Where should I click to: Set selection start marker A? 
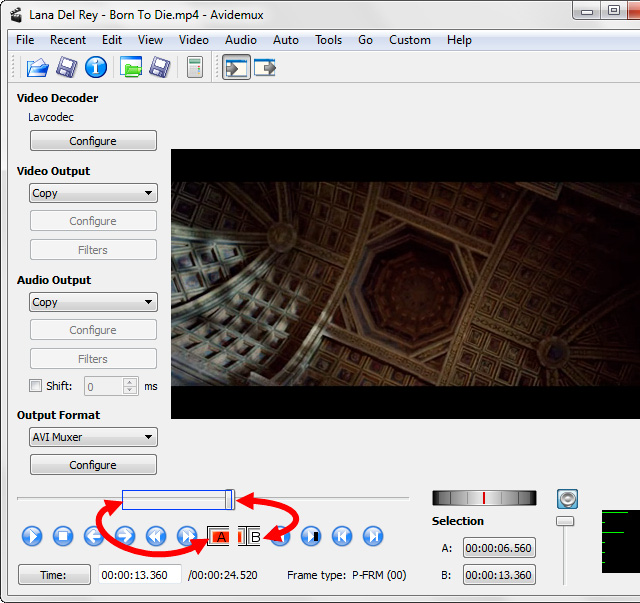click(218, 536)
